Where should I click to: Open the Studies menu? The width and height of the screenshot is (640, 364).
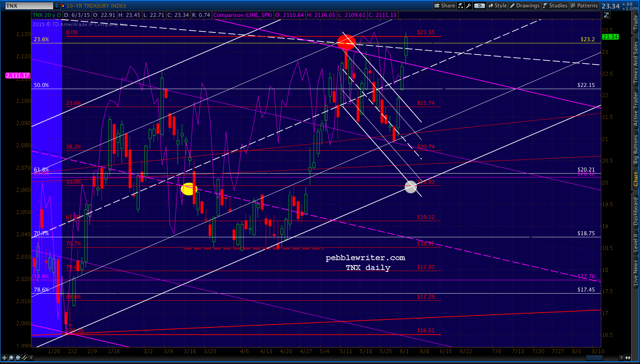pyautogui.click(x=555, y=6)
